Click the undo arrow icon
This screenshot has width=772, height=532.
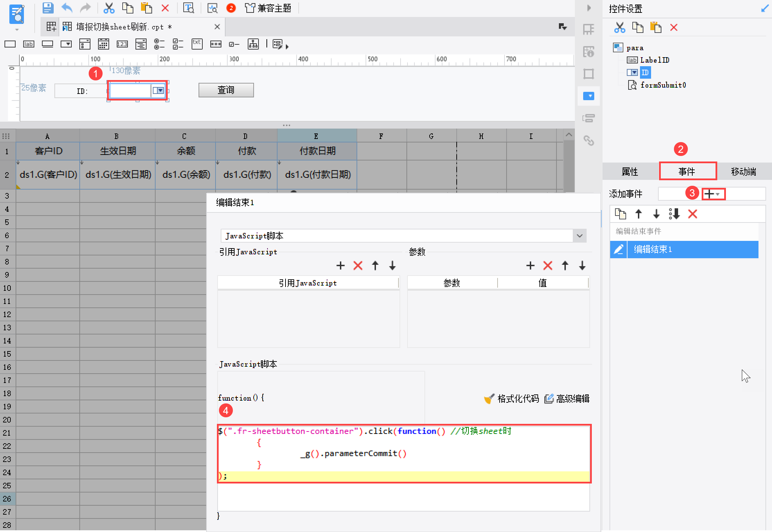(x=67, y=8)
